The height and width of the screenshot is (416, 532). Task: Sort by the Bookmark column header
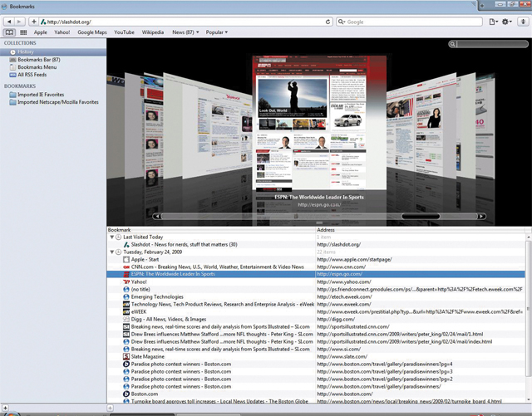coord(210,229)
